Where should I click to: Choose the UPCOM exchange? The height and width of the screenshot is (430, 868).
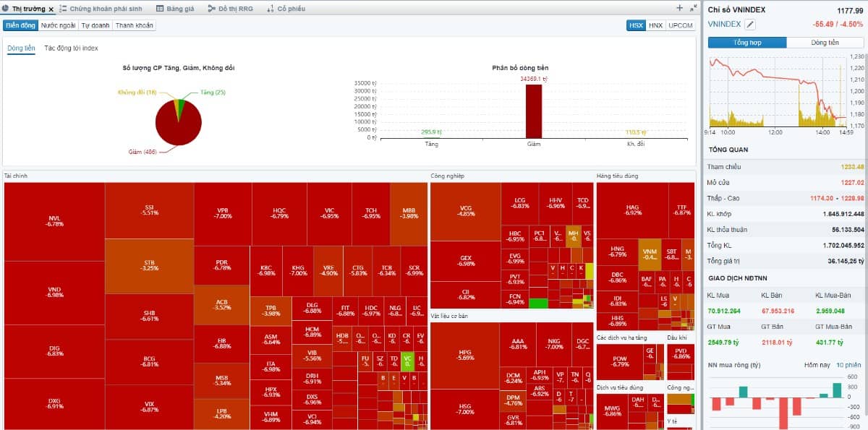tap(680, 25)
